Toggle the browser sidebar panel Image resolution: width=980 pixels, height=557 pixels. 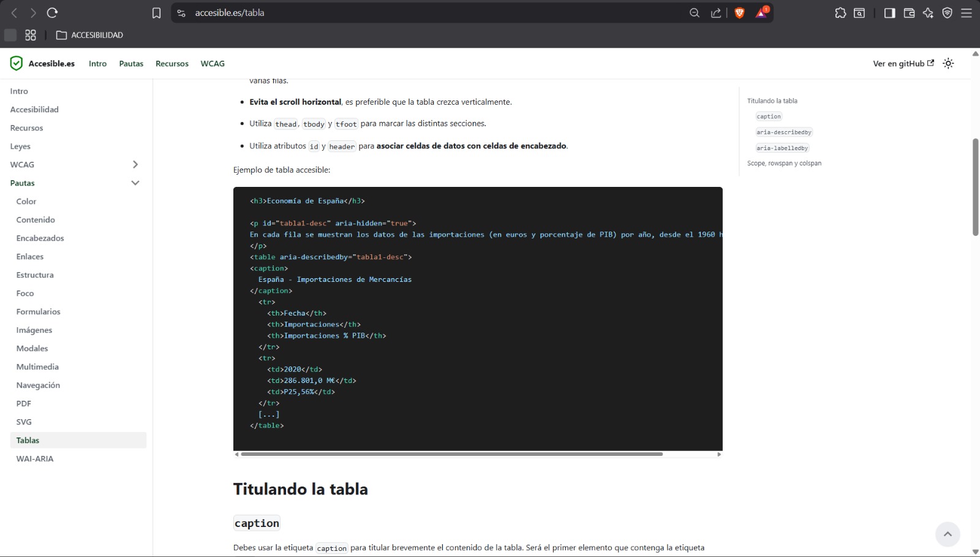(x=889, y=13)
